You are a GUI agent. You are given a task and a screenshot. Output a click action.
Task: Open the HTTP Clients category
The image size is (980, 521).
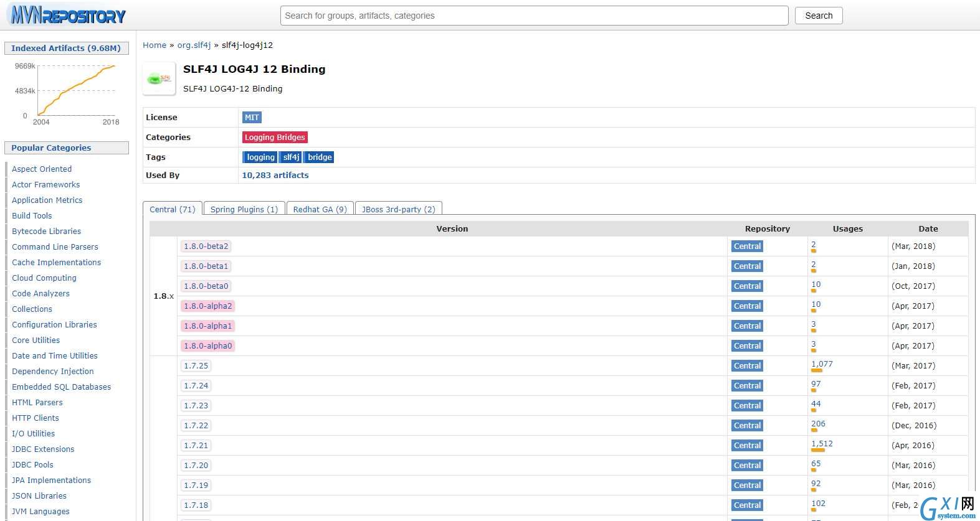36,418
